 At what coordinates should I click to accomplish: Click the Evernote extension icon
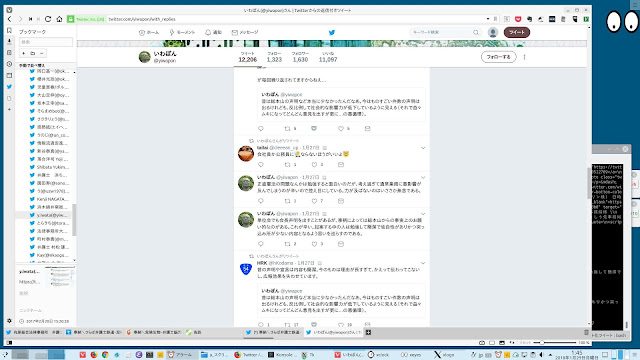529,19
